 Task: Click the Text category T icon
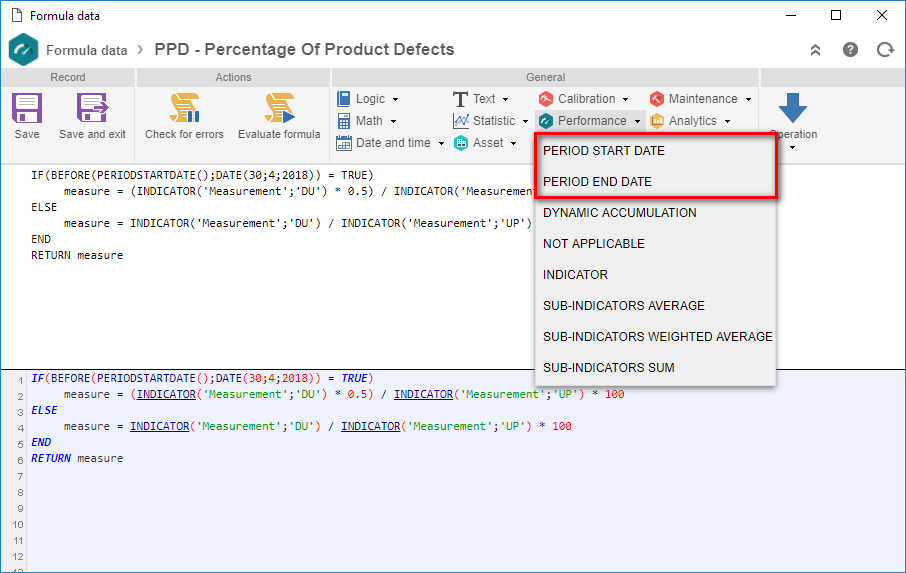point(460,99)
